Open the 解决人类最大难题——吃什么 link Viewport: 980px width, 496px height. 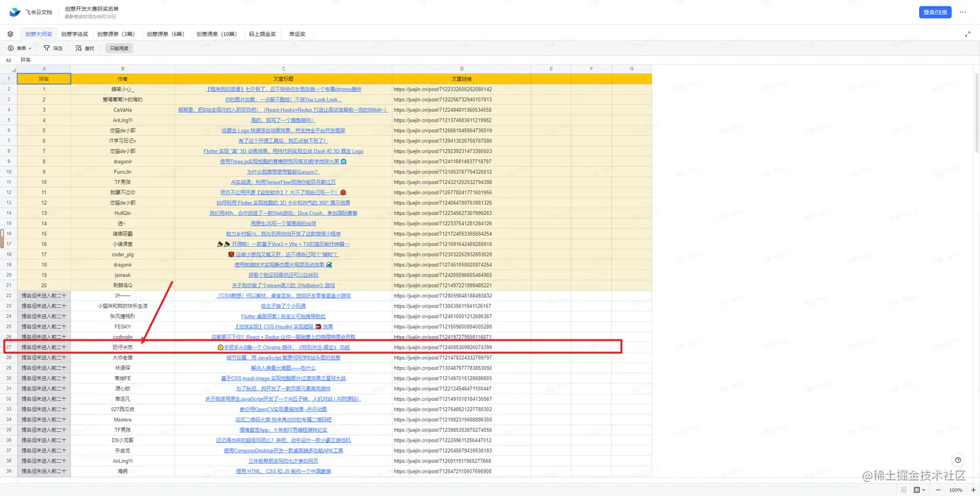(x=283, y=368)
